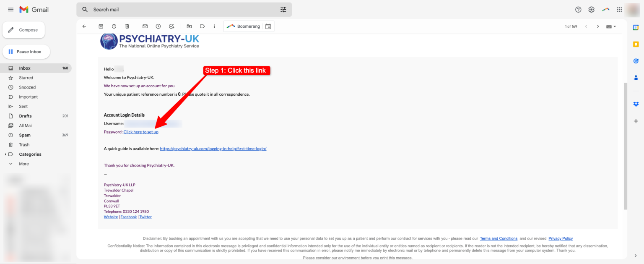Mark this email as unread
Screen dimensions: 644x264
tap(145, 26)
